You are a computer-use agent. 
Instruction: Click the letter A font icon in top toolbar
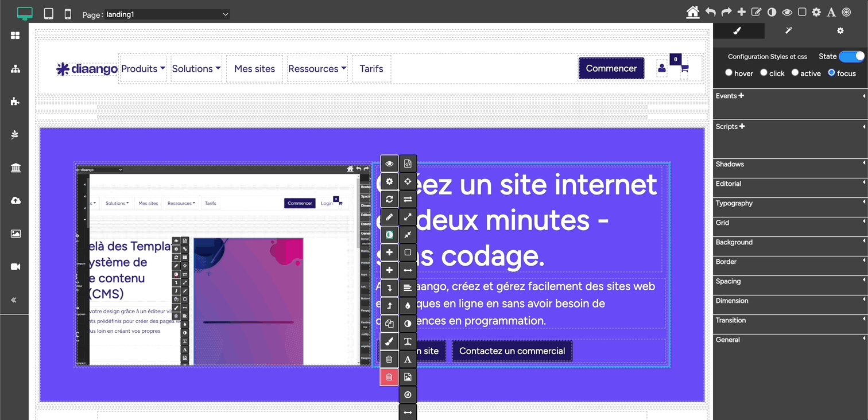pos(831,12)
